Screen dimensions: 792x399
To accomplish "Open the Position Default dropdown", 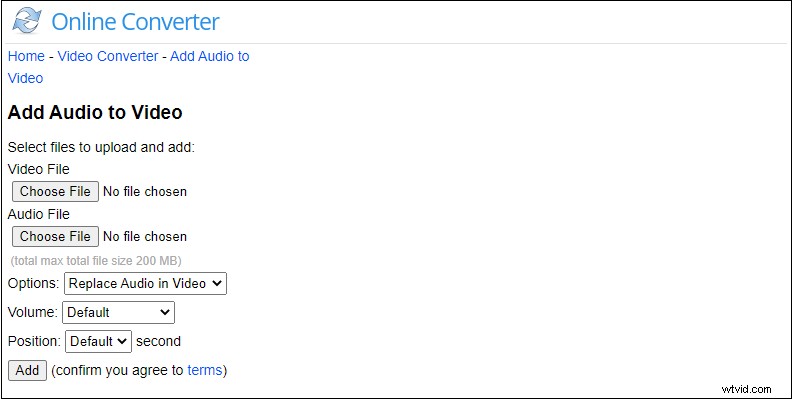I will (98, 341).
